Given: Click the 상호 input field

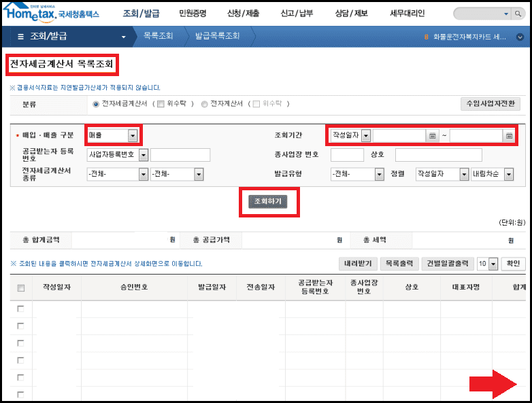Looking at the screenshot, I should coord(438,155).
